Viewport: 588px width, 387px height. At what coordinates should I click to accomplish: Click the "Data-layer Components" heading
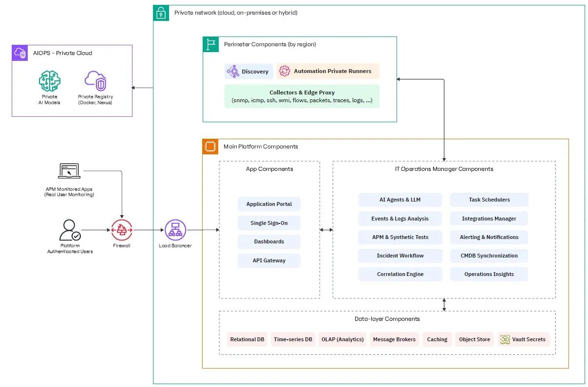(387, 319)
